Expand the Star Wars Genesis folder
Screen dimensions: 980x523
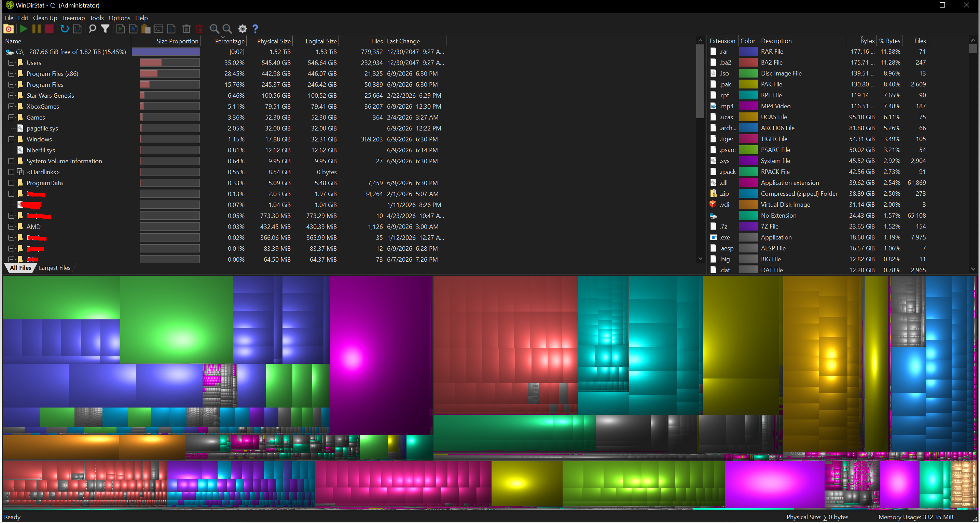[11, 95]
